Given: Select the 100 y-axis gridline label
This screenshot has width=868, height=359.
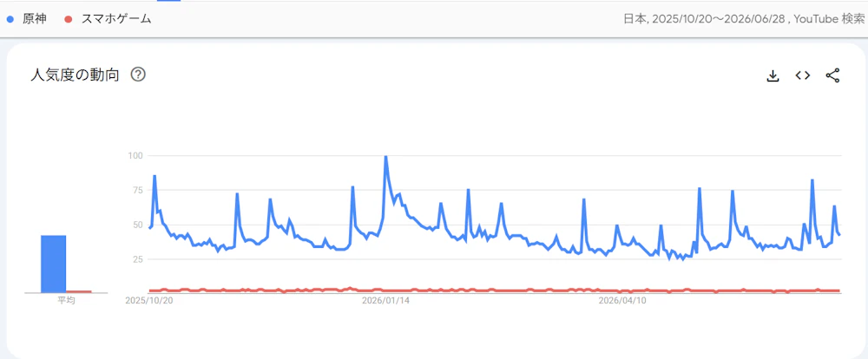Looking at the screenshot, I should tap(135, 156).
